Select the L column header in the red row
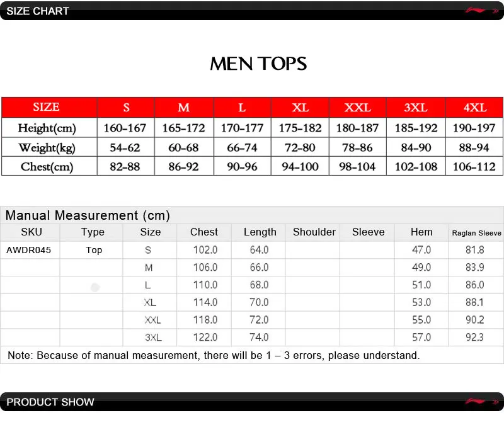Screen dimensions: 504x437 [242, 107]
